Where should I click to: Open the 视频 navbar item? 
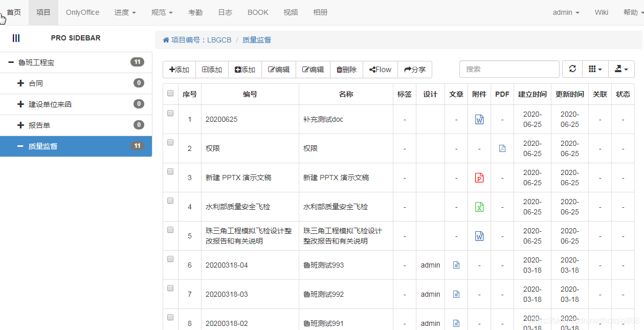coord(291,12)
